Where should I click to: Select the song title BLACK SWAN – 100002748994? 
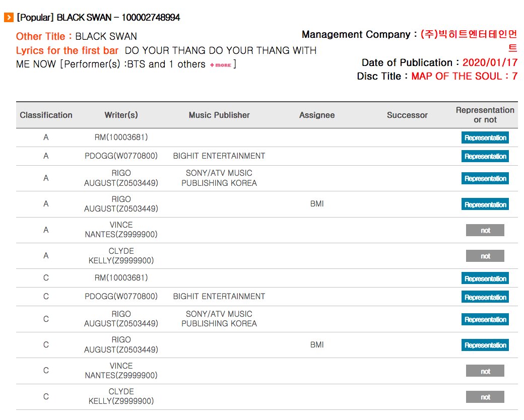(x=118, y=18)
